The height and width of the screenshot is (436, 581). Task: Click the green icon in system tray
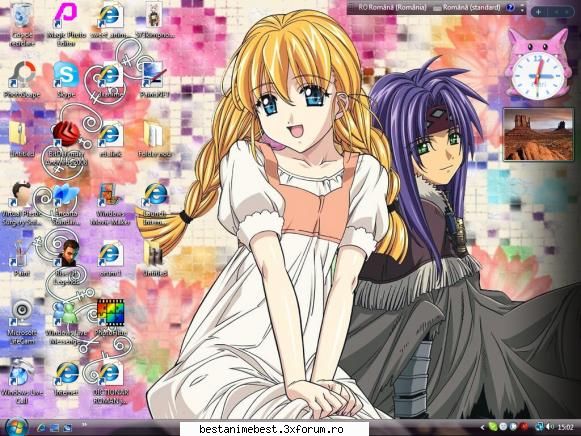click(492, 427)
